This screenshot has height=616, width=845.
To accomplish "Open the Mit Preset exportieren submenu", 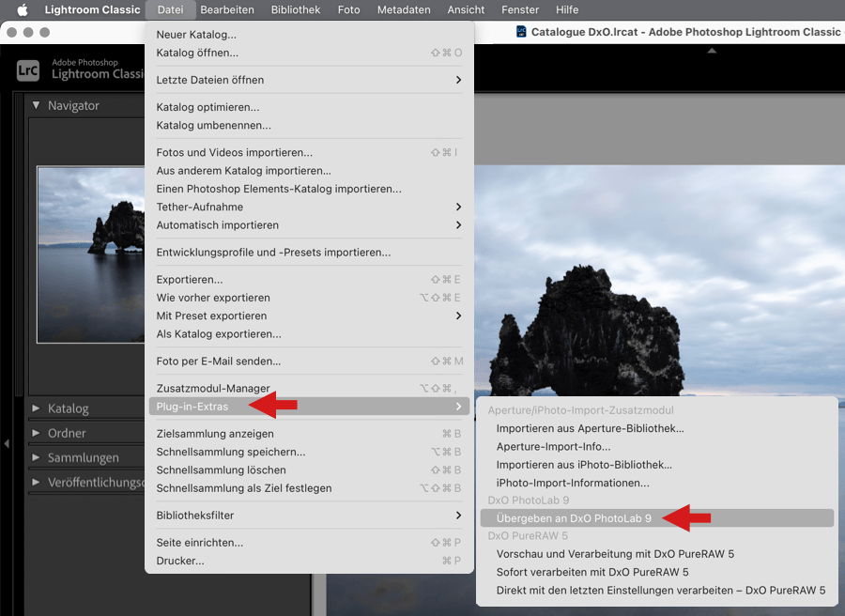I will pyautogui.click(x=309, y=316).
